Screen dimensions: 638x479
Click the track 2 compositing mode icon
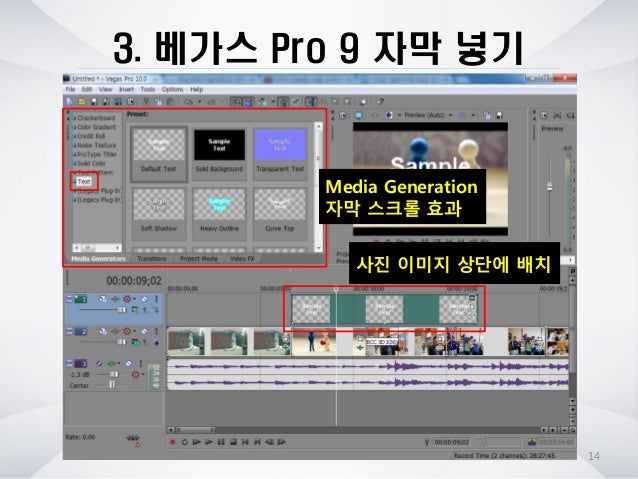tap(135, 343)
